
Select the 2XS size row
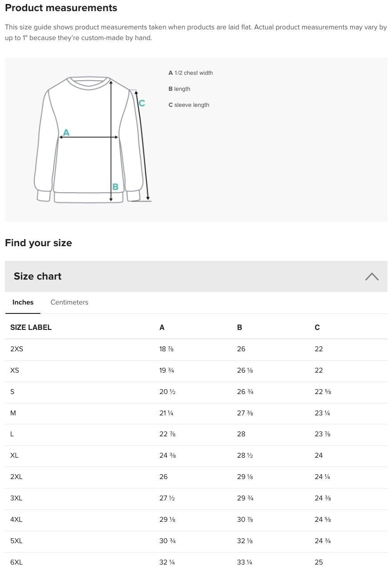196,350
